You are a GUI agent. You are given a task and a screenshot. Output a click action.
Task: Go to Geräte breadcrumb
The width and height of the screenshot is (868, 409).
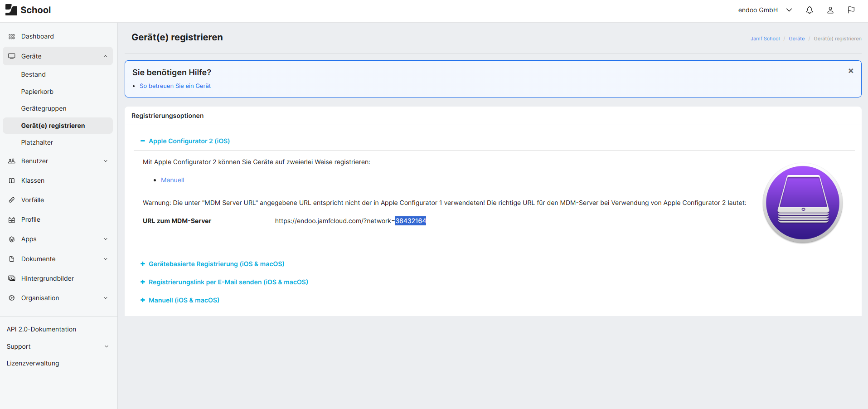(796, 39)
